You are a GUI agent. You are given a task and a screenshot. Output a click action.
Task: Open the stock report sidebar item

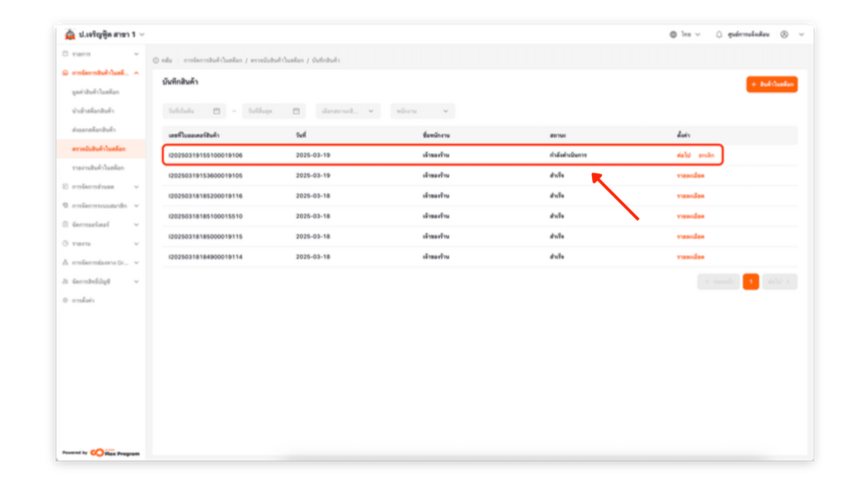[98, 168]
